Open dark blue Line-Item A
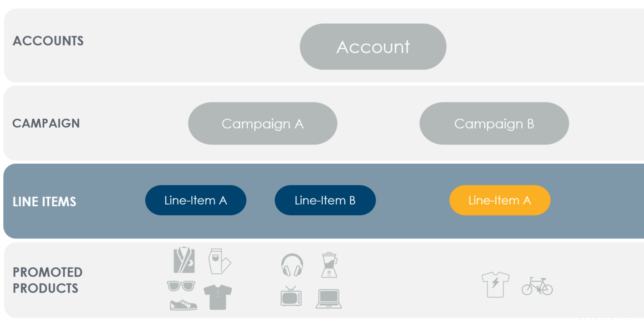Viewport: 644px width, 320px height. tap(196, 200)
